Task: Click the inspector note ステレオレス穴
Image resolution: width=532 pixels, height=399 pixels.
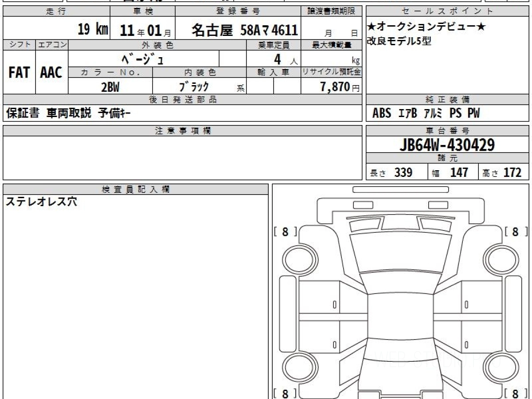Action: pyautogui.click(x=41, y=202)
